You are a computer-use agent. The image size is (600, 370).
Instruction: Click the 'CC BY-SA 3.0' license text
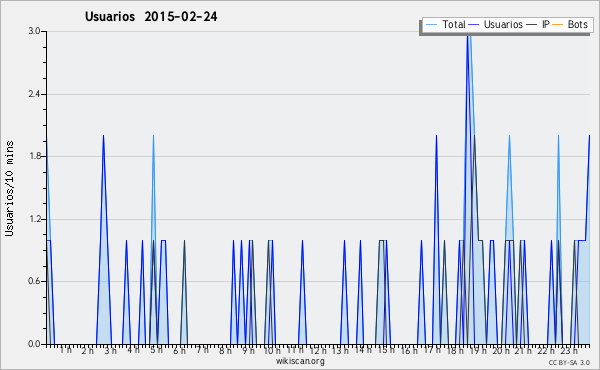point(569,362)
